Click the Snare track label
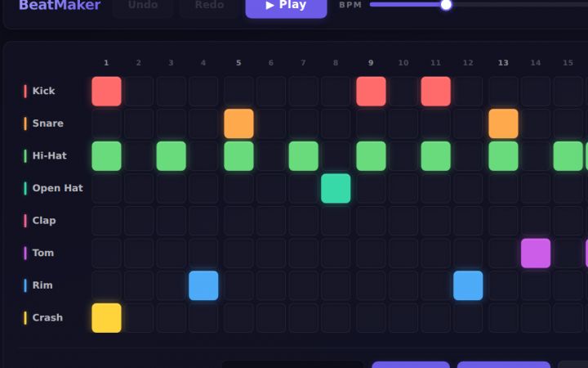This screenshot has height=368, width=588. [x=47, y=123]
